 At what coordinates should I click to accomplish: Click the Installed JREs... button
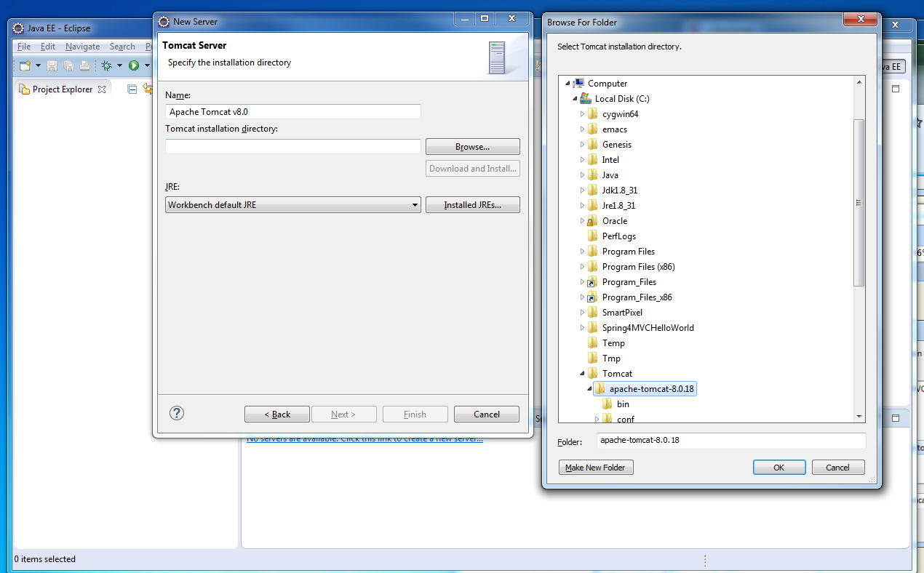[472, 205]
